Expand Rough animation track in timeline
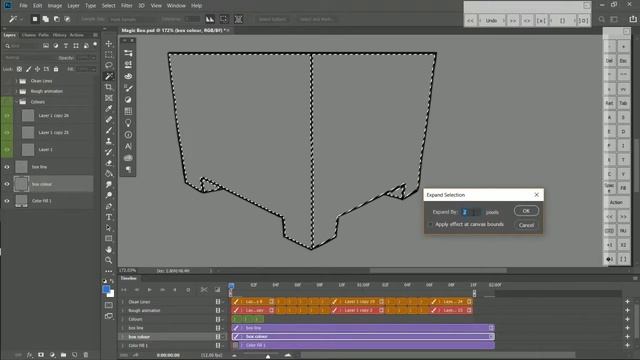The height and width of the screenshot is (360, 640). 122,311
